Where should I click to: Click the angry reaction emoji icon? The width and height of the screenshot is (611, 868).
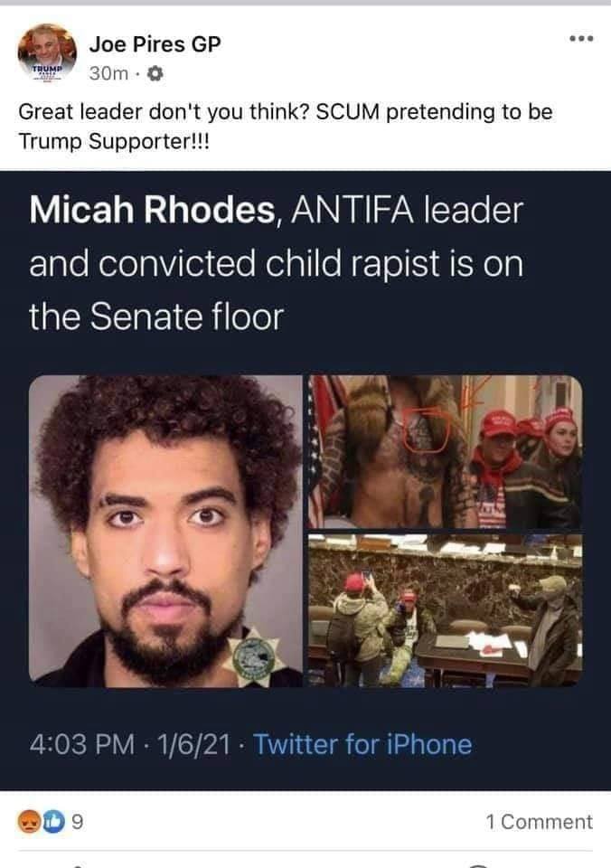click(29, 822)
